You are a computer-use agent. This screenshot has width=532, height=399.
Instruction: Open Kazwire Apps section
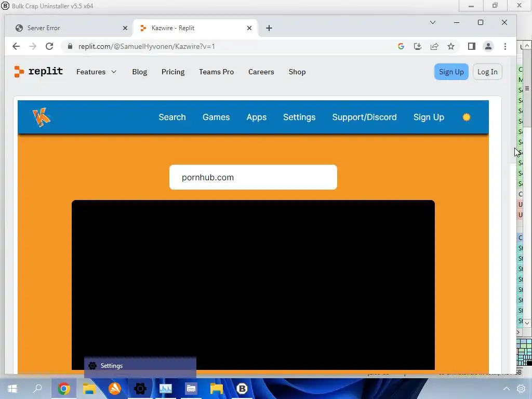(257, 117)
